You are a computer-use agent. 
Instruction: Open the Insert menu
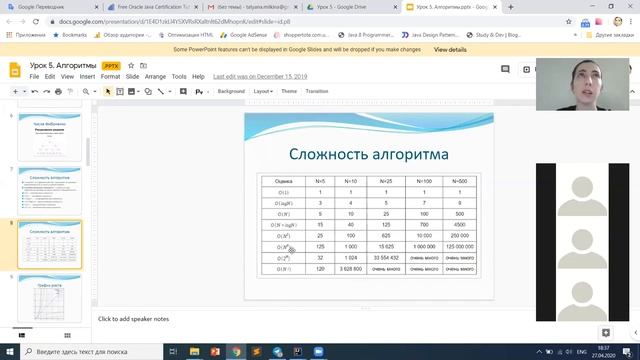87,77
